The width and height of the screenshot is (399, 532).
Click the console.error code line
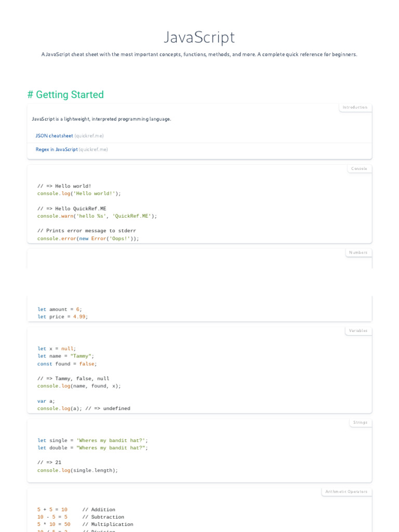[x=88, y=238]
